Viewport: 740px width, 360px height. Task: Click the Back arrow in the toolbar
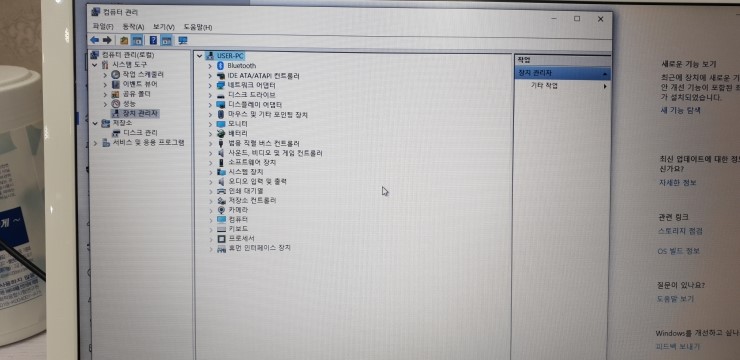94,40
